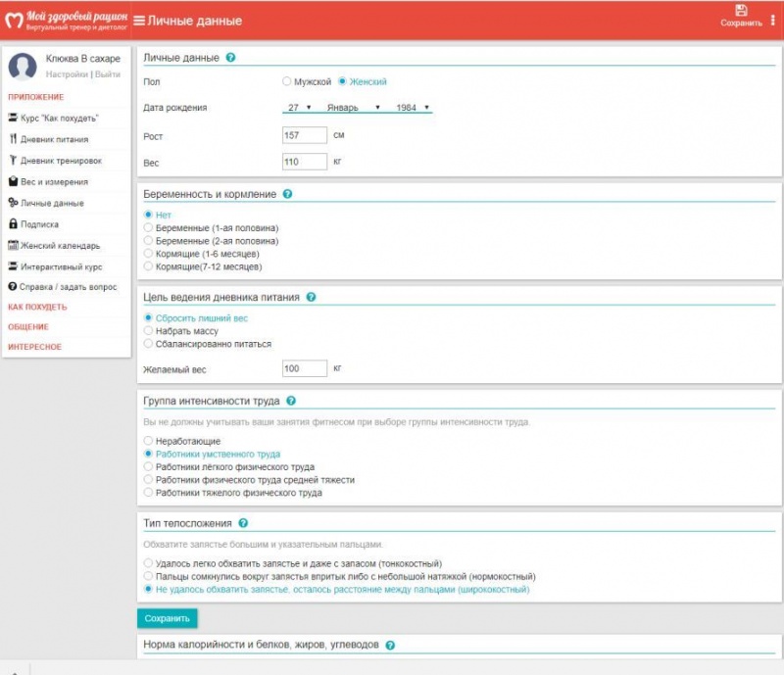Viewport: 784px width, 675px height.
Task: Click the Выйти logout link
Action: pyautogui.click(x=108, y=74)
